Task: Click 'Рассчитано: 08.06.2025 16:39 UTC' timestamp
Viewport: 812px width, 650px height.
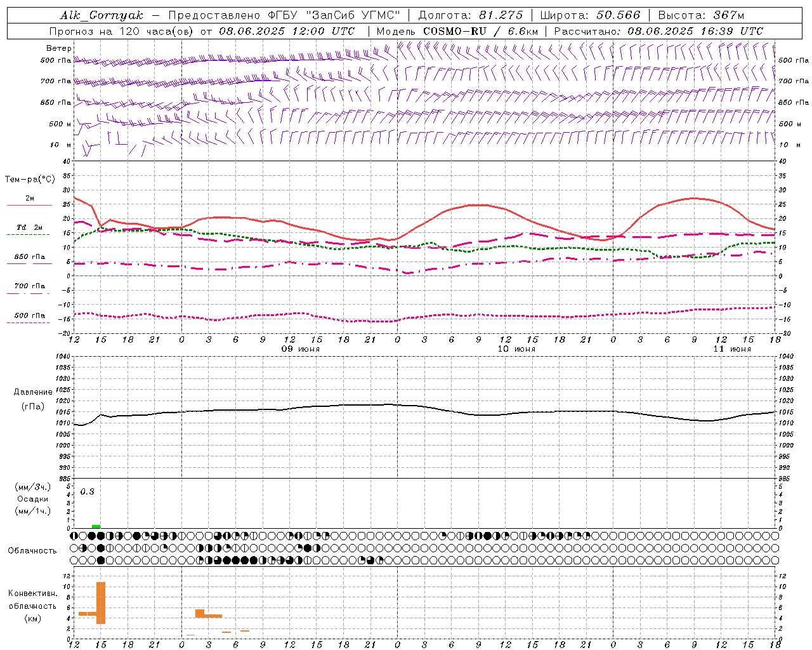Action: pyautogui.click(x=658, y=31)
